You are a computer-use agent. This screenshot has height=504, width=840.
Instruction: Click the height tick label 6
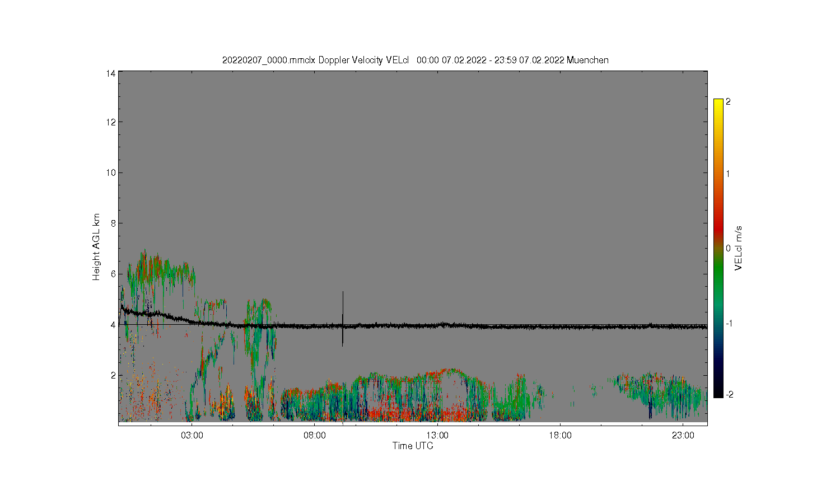113,274
